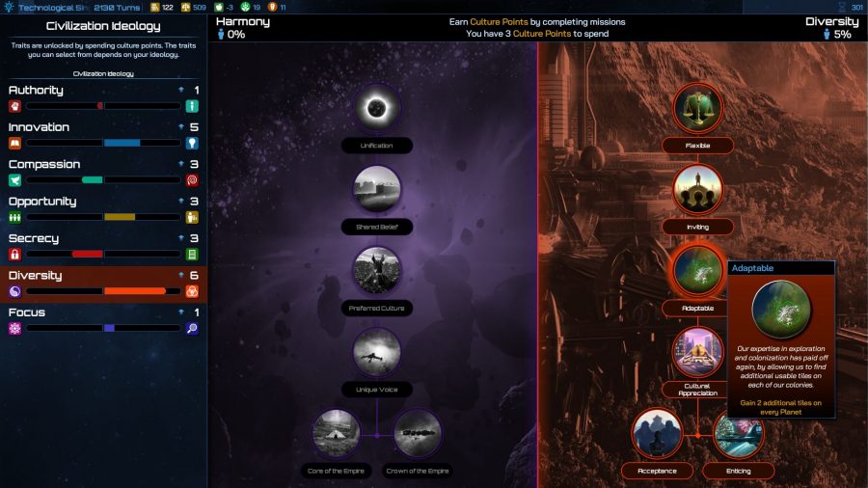The image size is (868, 488).
Task: Click the Enticing label button
Action: [x=739, y=471]
